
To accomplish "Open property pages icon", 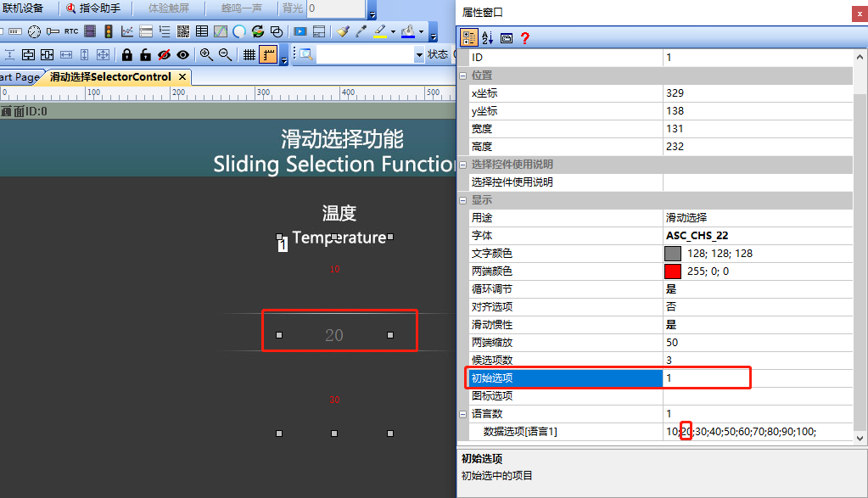I will (x=506, y=37).
